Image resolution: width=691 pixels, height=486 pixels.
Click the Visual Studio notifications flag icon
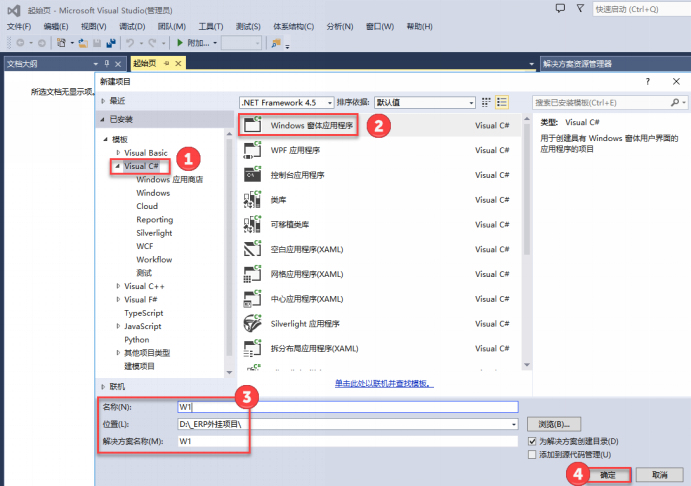[x=578, y=9]
